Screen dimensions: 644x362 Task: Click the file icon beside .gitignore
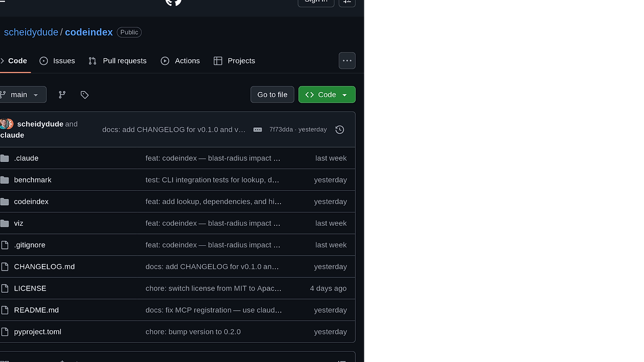[x=5, y=245]
